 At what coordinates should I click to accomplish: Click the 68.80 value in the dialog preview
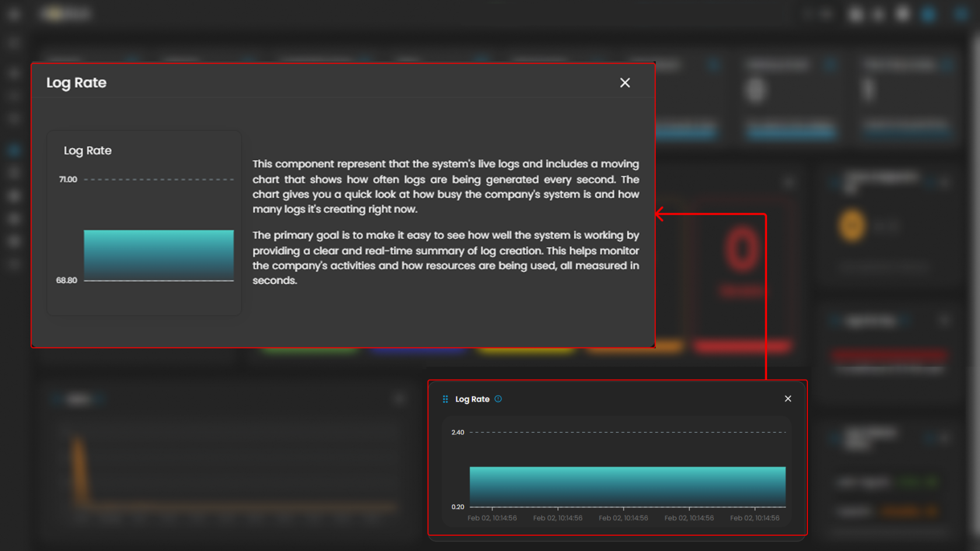click(66, 280)
